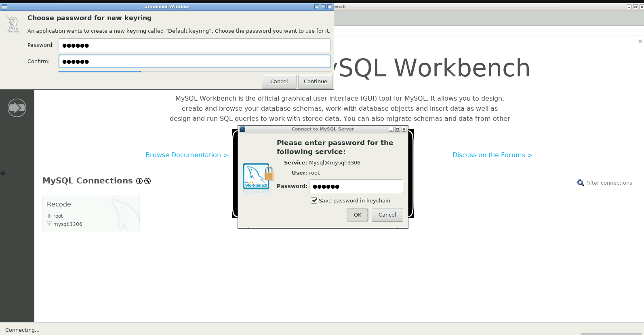
Task: Close the Unnamed Window keyring dialog
Action: [x=330, y=7]
